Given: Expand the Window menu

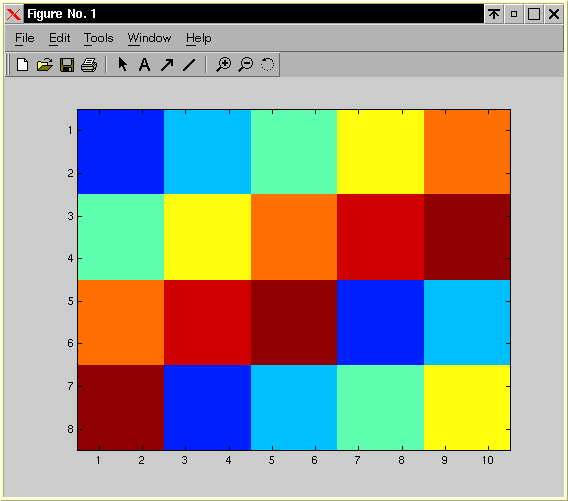Looking at the screenshot, I should [x=149, y=38].
